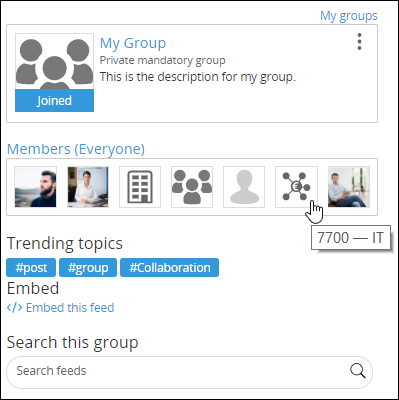The image size is (399, 400).
Task: Open the 7700 — IT cost center network icon
Action: click(296, 187)
